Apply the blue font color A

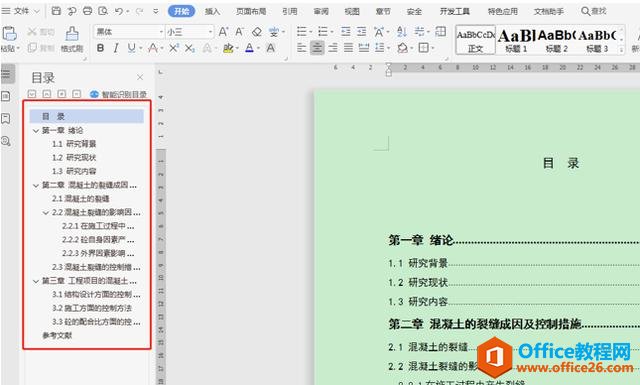click(249, 48)
